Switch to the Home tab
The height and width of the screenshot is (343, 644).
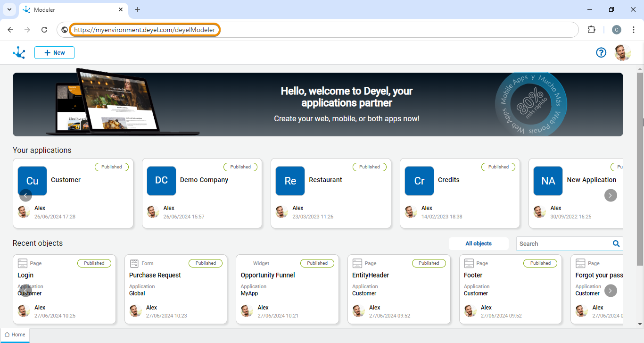tap(15, 335)
